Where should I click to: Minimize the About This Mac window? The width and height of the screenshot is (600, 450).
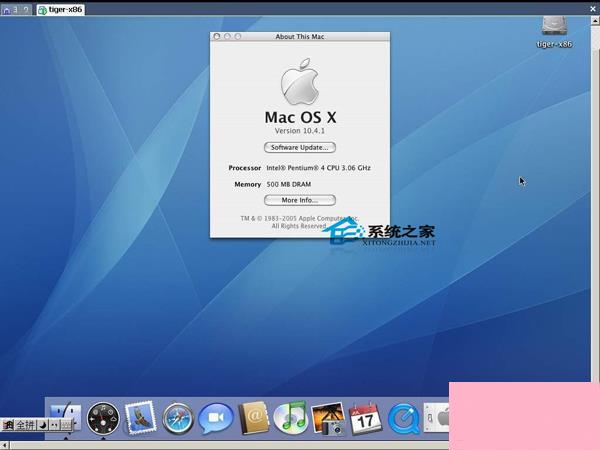(x=227, y=36)
